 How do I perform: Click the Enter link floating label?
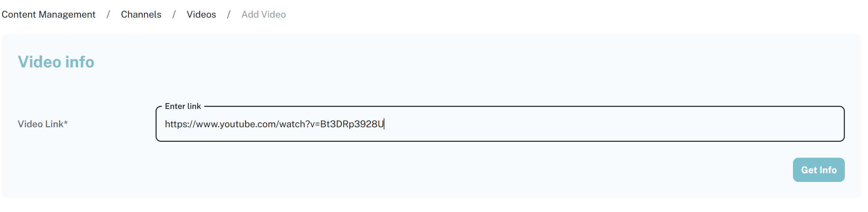coord(183,107)
